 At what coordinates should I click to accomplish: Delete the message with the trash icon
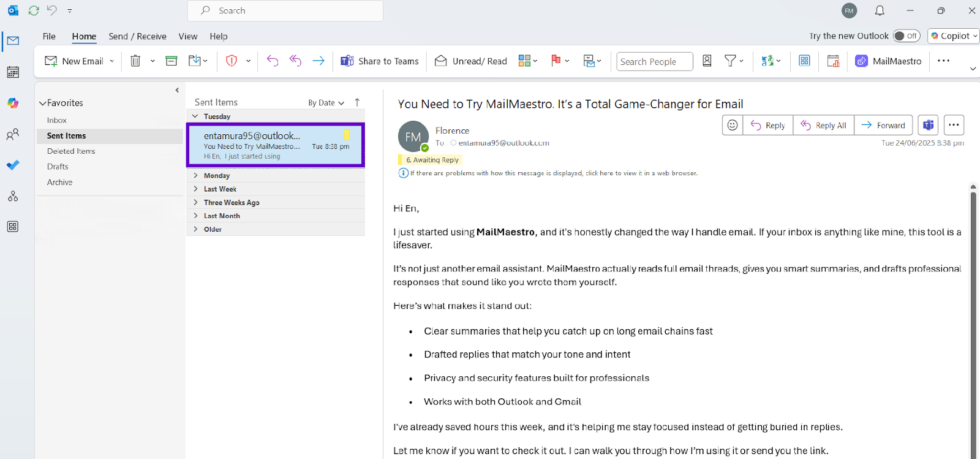135,61
